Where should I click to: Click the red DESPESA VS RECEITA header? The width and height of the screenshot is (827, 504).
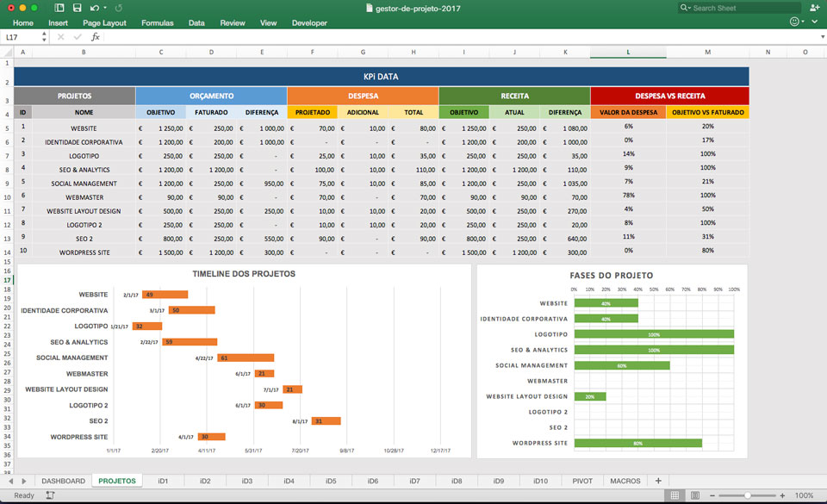click(670, 96)
